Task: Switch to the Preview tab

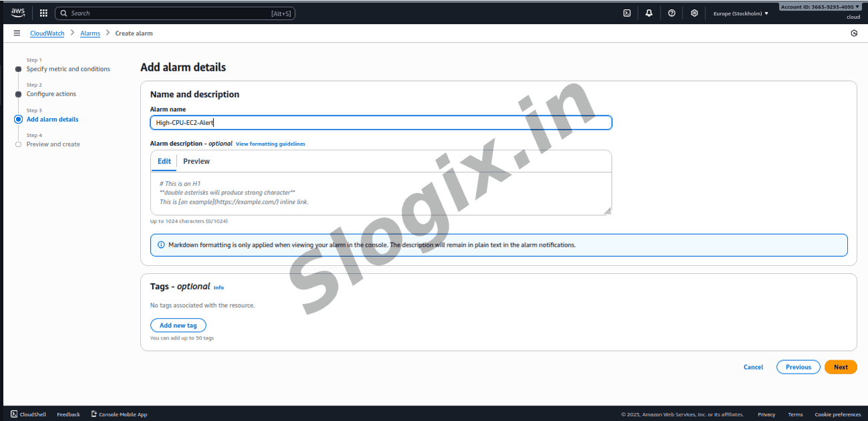Action: click(196, 161)
